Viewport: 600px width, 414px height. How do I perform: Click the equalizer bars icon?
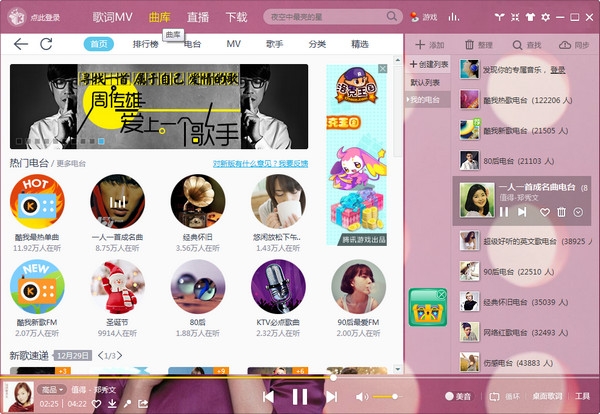[454, 17]
